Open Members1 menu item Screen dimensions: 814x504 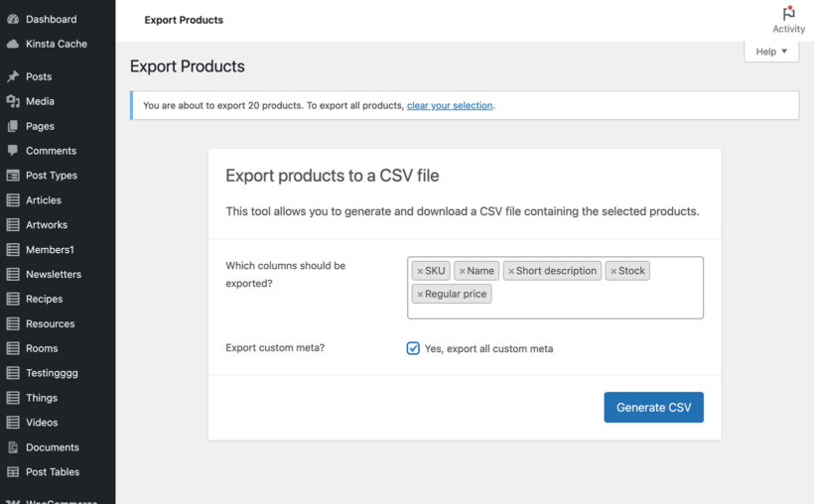point(50,250)
